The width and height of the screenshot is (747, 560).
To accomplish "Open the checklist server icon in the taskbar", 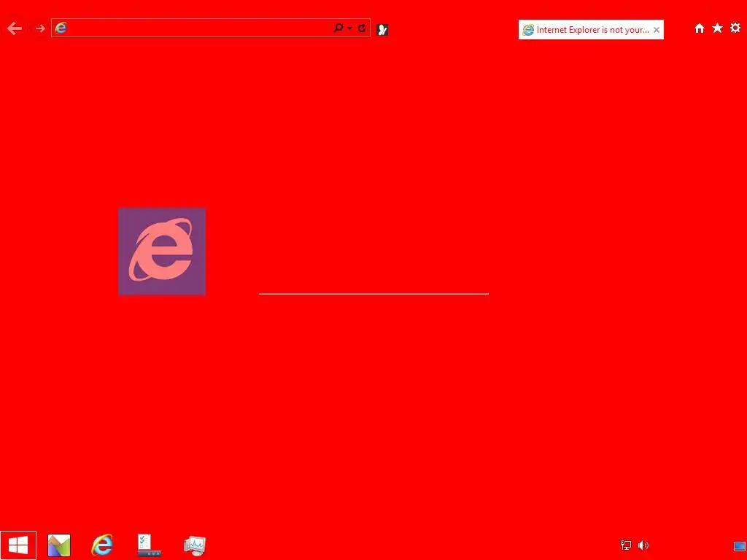I will click(149, 545).
